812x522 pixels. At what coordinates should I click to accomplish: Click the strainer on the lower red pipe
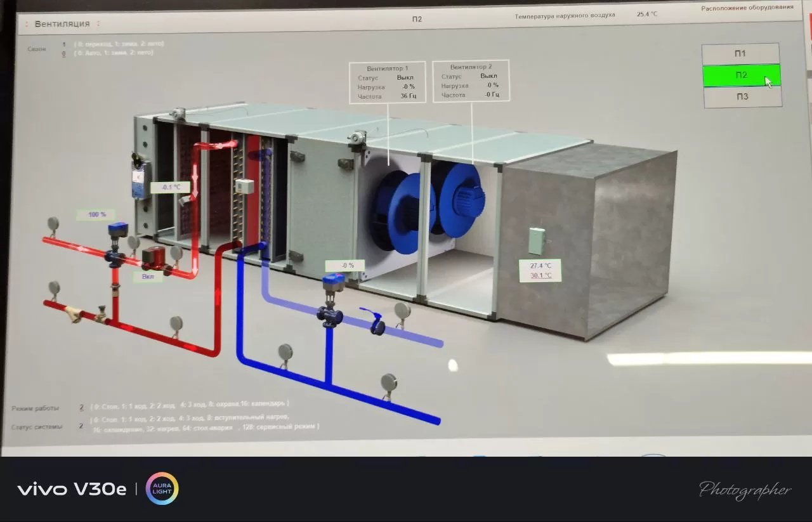click(x=75, y=314)
